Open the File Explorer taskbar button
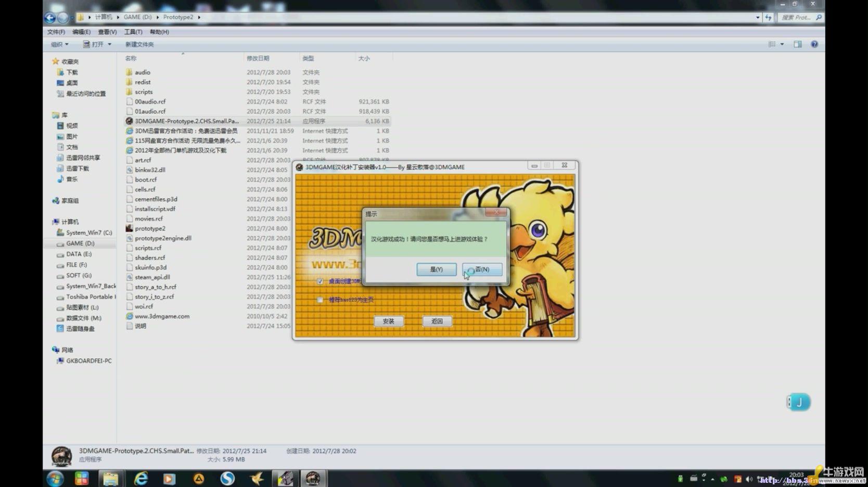Viewport: 868px width, 487px height. [x=110, y=479]
